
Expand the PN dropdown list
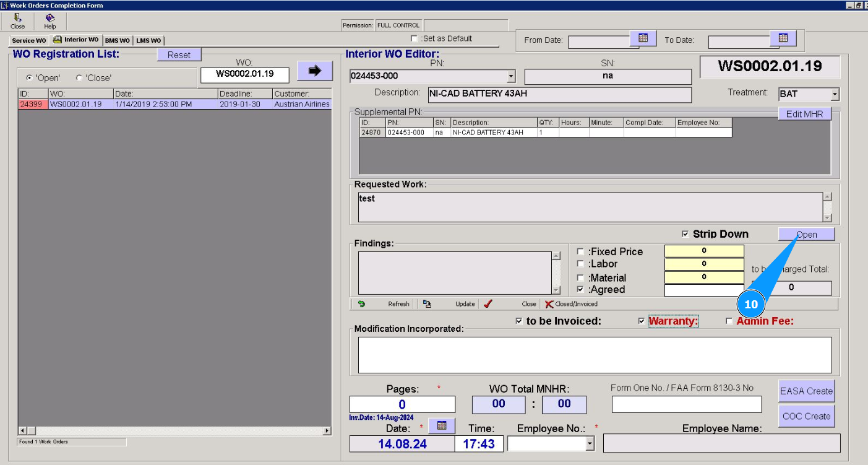click(511, 77)
